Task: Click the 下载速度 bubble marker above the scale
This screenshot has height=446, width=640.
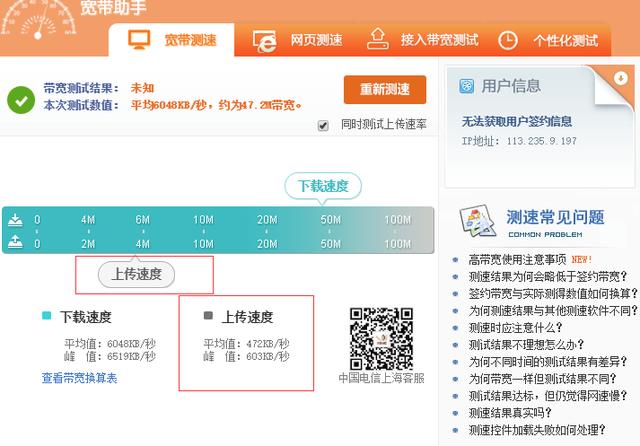Action: coord(323,186)
